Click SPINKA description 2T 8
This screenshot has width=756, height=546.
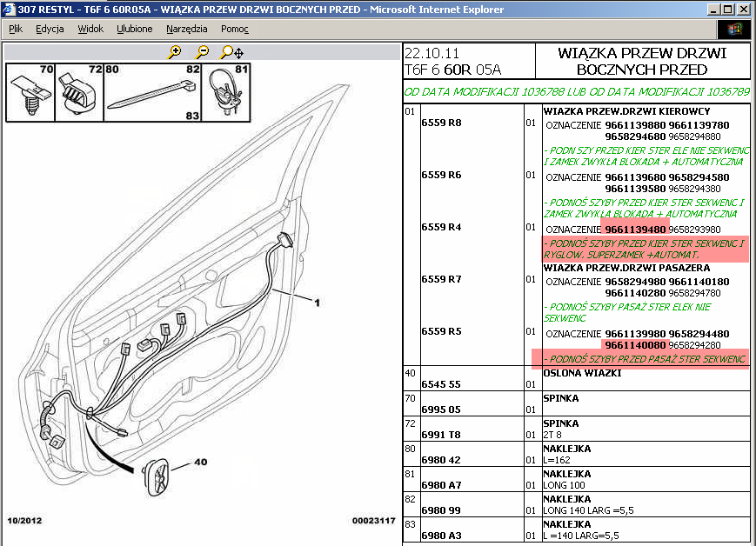click(x=552, y=435)
